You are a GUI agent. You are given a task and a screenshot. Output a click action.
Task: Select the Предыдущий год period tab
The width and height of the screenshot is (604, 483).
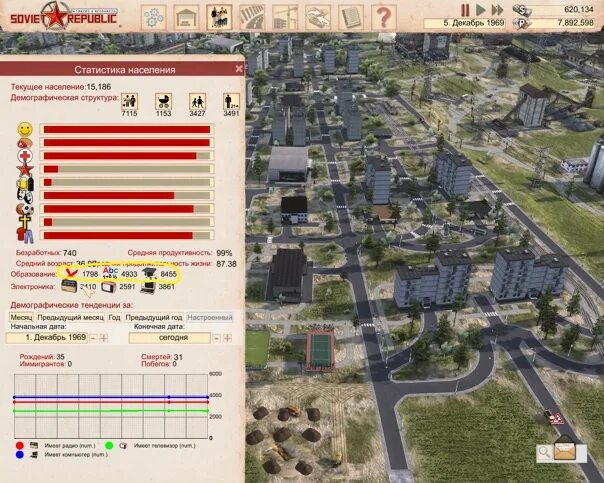pos(154,317)
